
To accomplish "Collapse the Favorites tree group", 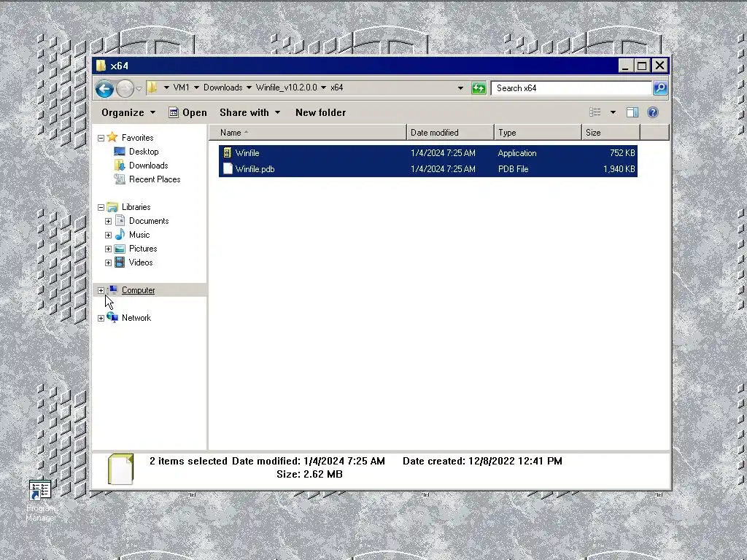I will click(x=101, y=138).
